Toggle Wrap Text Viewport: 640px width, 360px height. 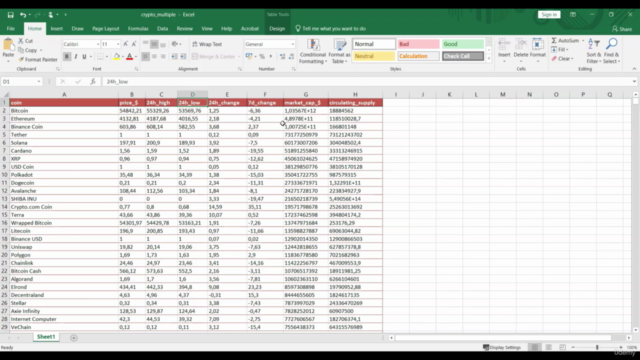(x=207, y=44)
